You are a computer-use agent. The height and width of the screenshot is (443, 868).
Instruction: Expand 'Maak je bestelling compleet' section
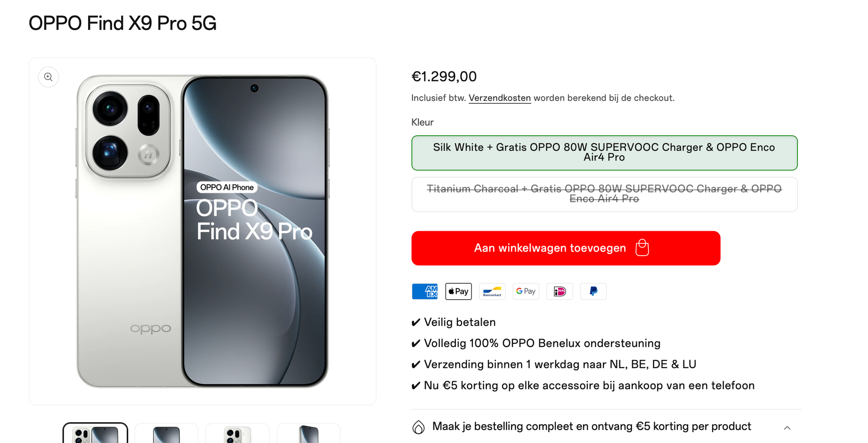(591, 426)
